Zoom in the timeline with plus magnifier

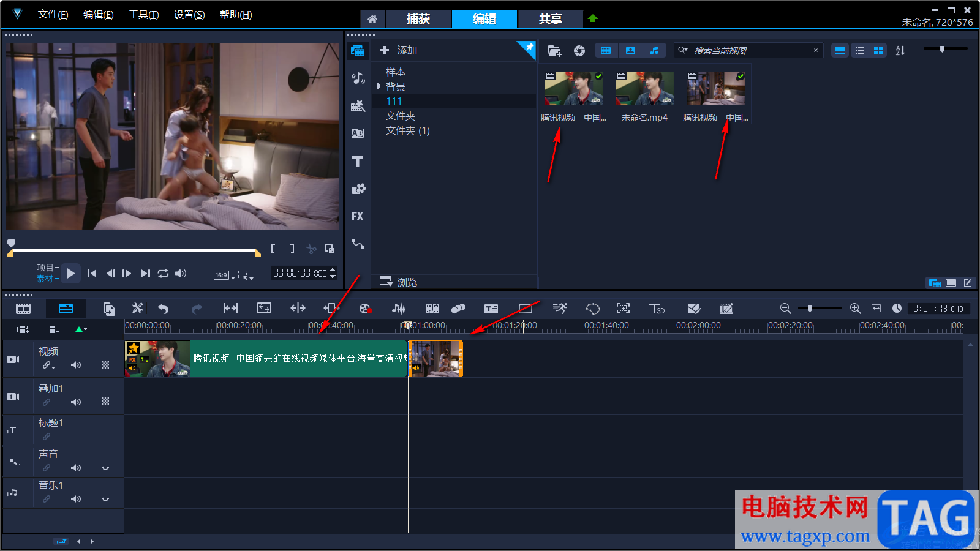pos(856,309)
